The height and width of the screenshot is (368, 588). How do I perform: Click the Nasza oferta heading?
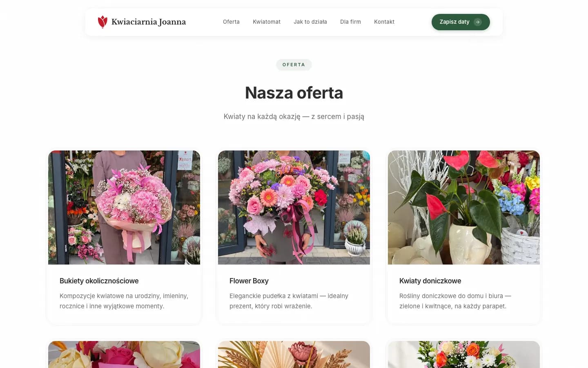click(x=294, y=93)
